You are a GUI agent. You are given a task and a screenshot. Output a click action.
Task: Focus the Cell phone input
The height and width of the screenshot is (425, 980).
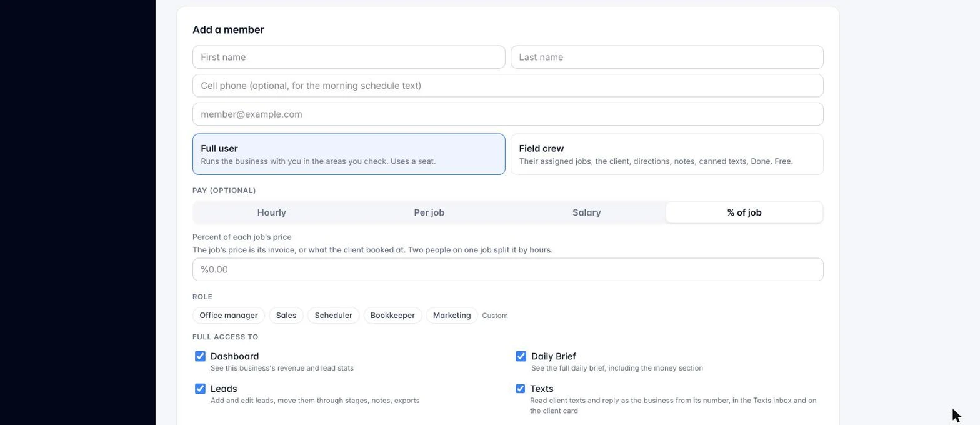point(508,86)
